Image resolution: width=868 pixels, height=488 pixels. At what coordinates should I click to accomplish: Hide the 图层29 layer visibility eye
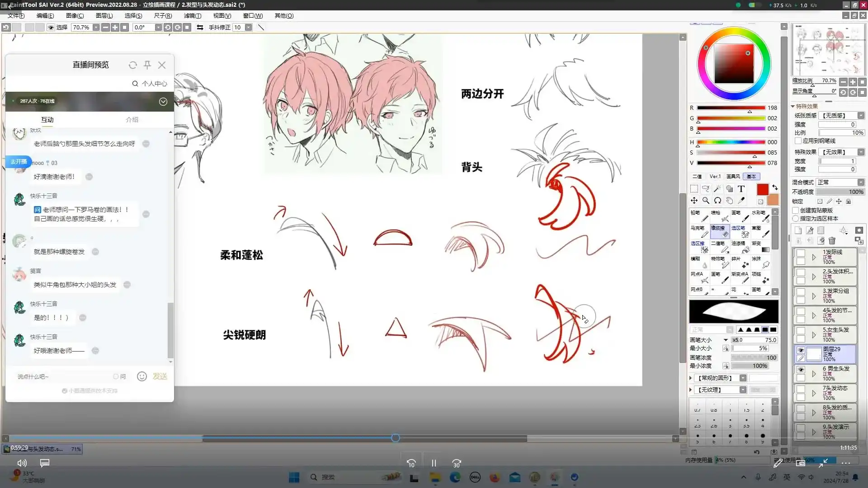[x=801, y=350]
